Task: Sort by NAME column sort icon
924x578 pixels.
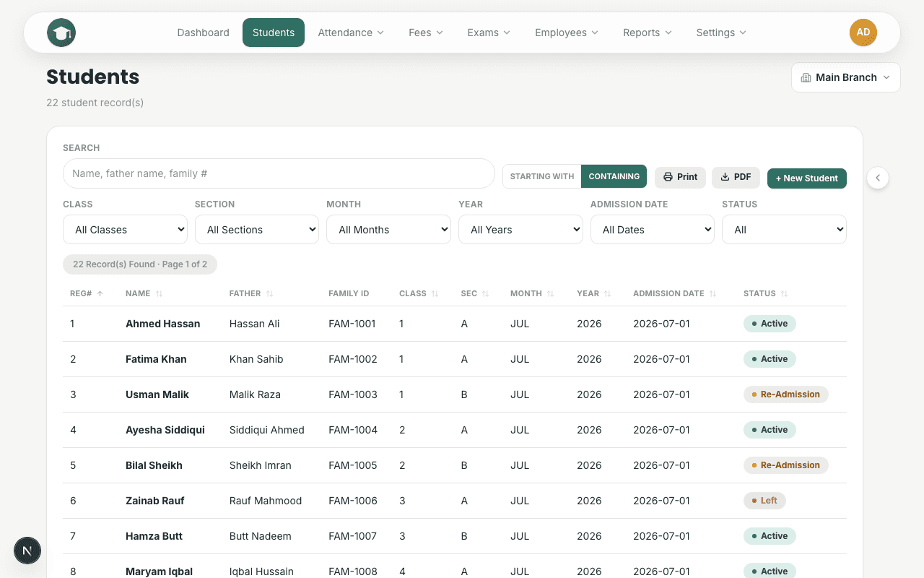Action: [x=160, y=293]
